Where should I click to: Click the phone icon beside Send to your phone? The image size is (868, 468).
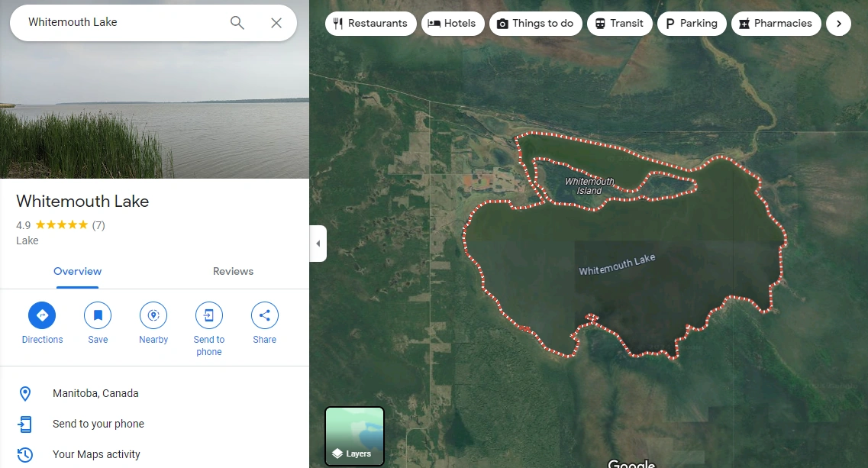pos(25,424)
